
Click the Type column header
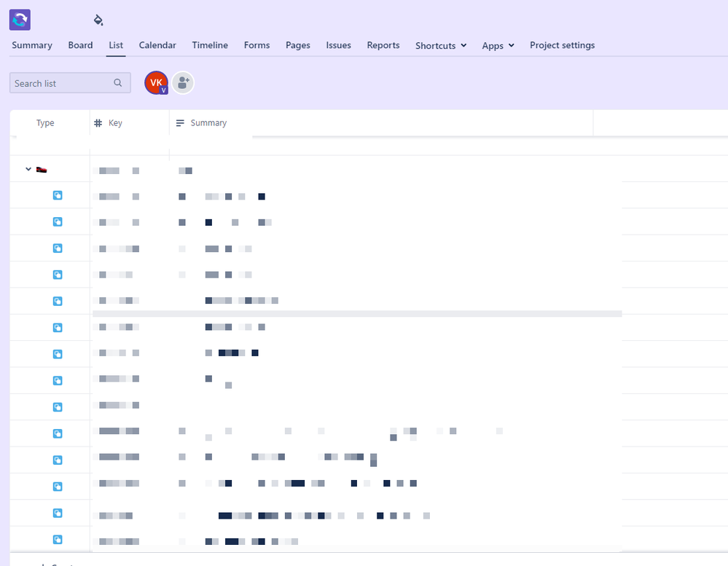coord(45,123)
